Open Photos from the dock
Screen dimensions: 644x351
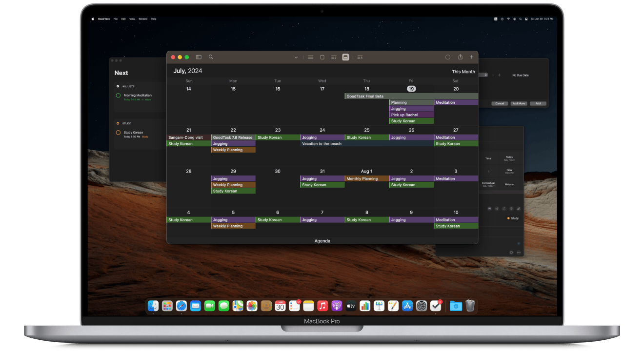coord(252,306)
